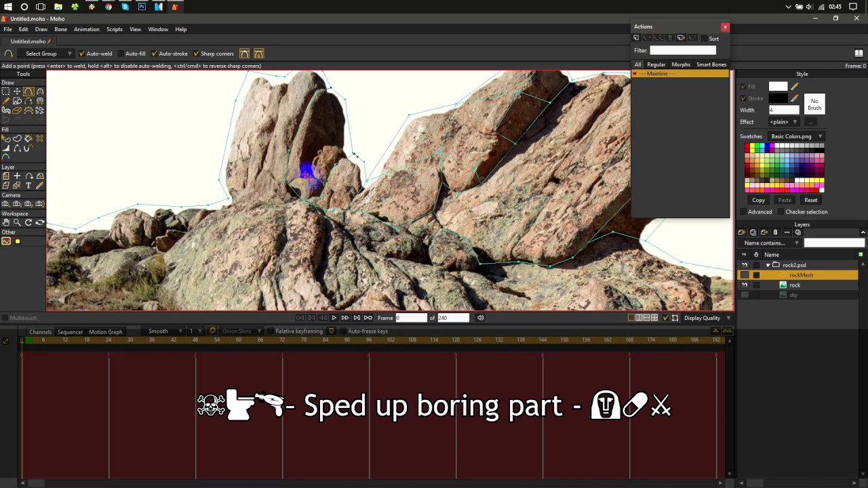Select the Smart Bones tab in Actions

point(711,64)
